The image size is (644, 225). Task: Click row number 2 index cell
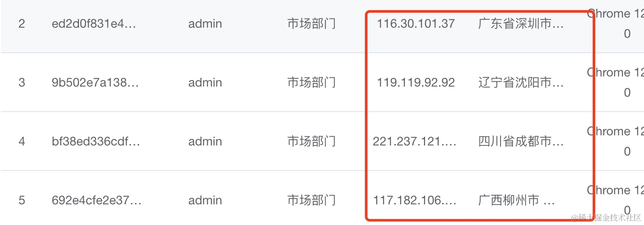pyautogui.click(x=21, y=24)
